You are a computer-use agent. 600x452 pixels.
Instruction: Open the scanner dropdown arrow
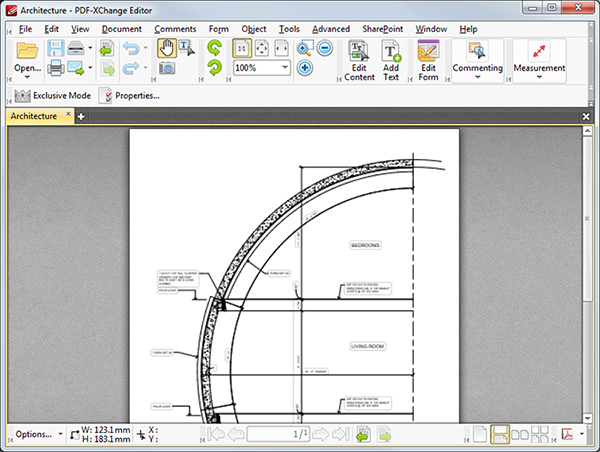pos(90,48)
